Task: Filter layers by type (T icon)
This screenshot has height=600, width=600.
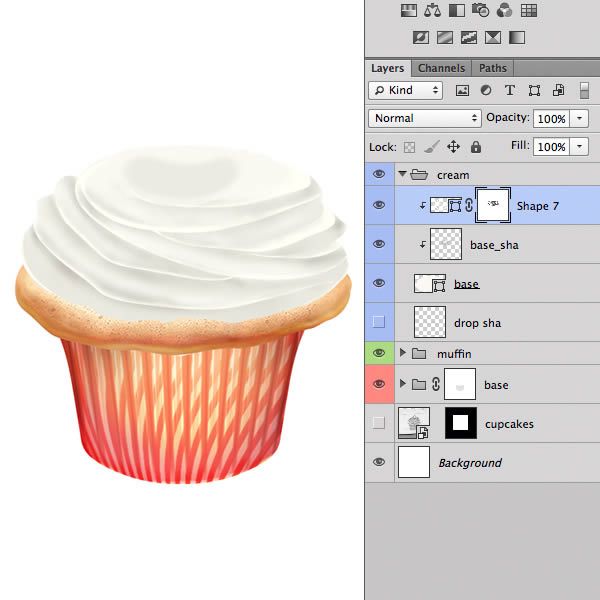Action: (510, 90)
